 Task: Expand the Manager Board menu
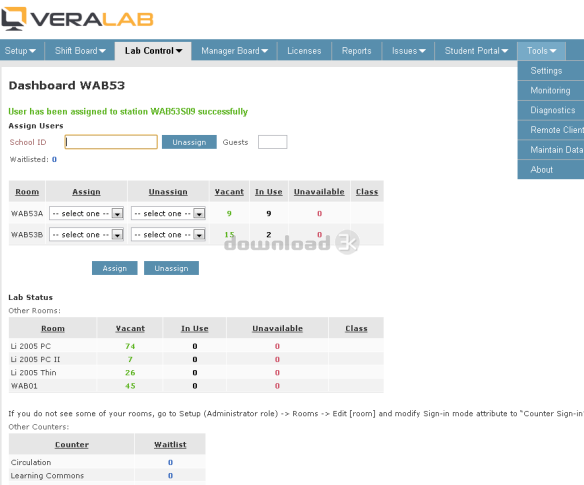point(234,51)
